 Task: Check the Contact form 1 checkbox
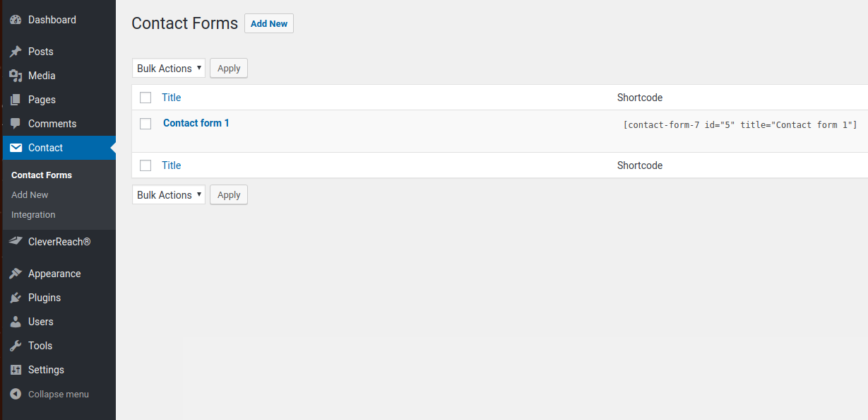(145, 124)
